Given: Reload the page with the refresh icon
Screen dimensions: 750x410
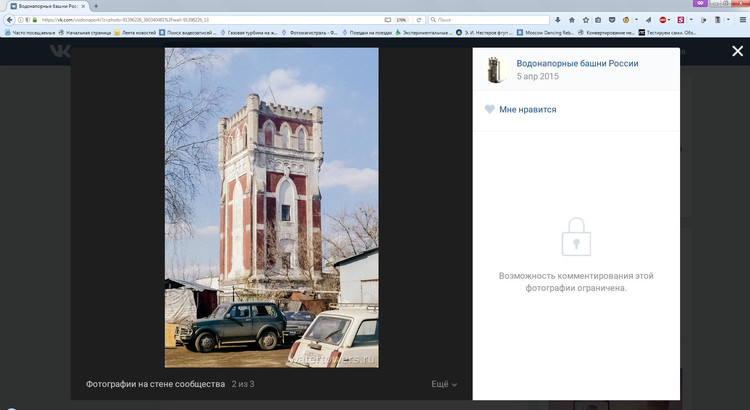Looking at the screenshot, I should [419, 20].
